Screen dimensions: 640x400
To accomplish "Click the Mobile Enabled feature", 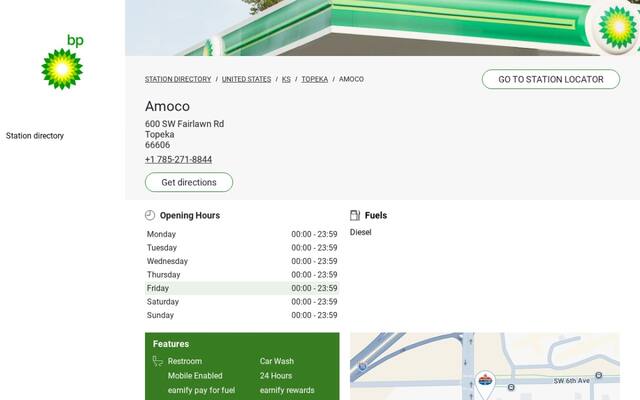I will click(x=195, y=376).
